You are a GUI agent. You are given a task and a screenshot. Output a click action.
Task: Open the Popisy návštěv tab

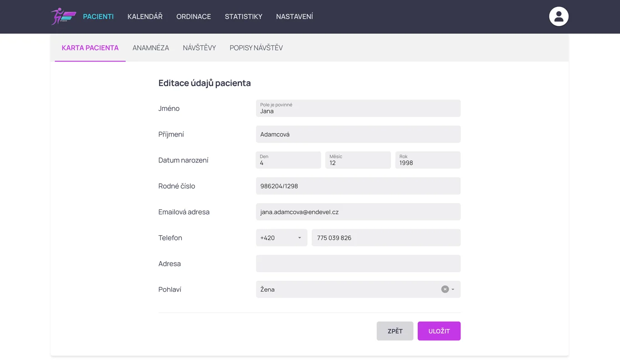(x=256, y=48)
